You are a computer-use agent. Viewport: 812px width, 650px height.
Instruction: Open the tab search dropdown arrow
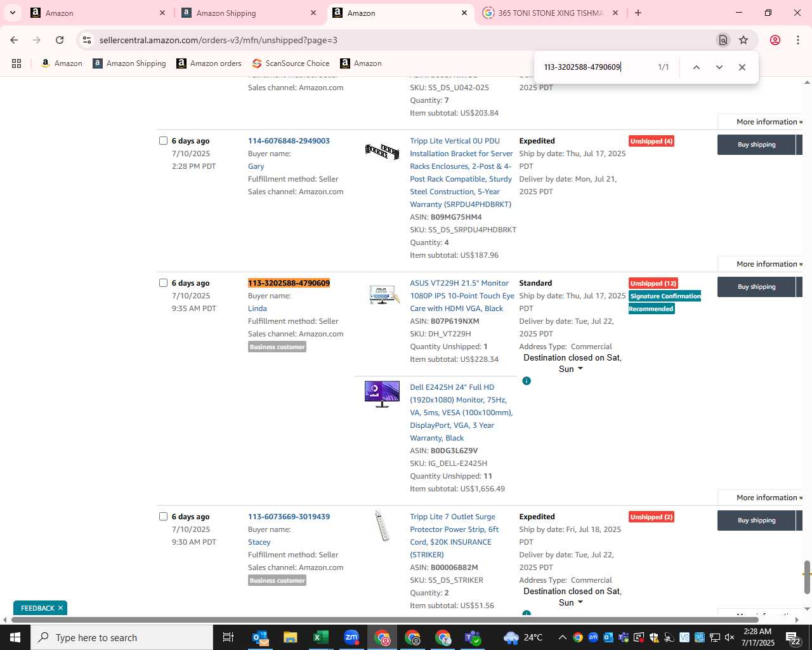12,13
